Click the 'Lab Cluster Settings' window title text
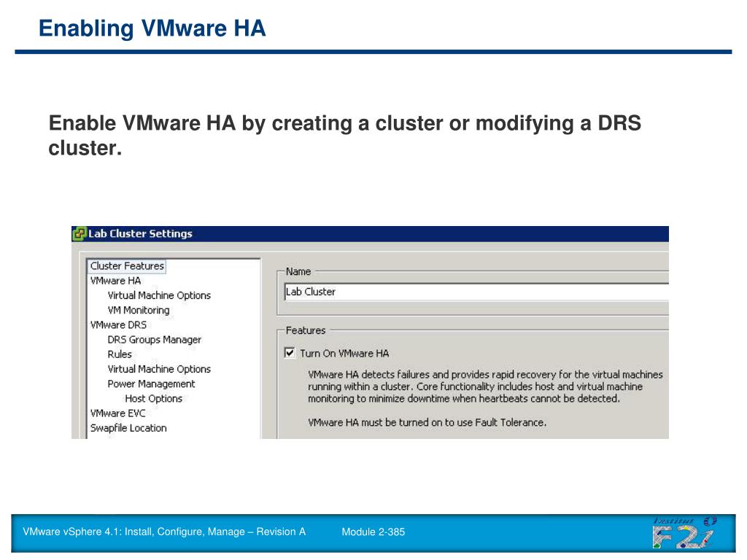 coord(140,234)
